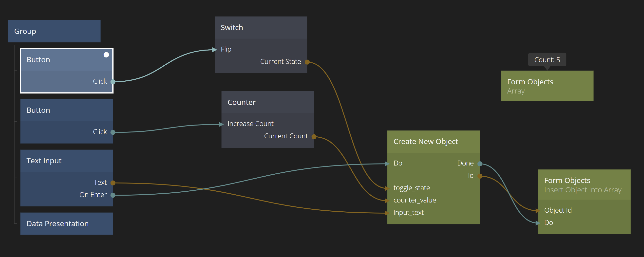Select the Form Objects Array node
Screen dimensions: 644x257
point(547,86)
